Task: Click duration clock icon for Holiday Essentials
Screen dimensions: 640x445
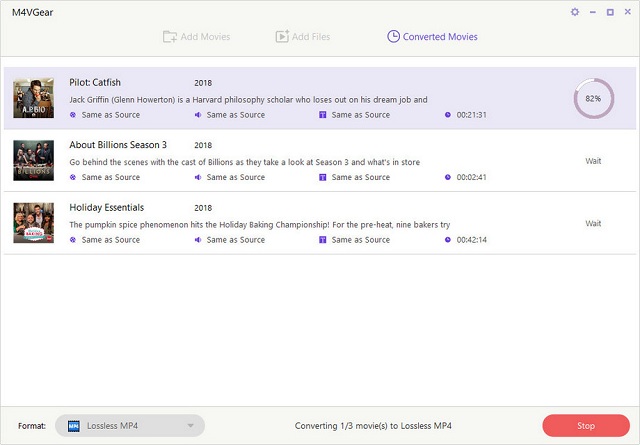Action: tap(448, 240)
